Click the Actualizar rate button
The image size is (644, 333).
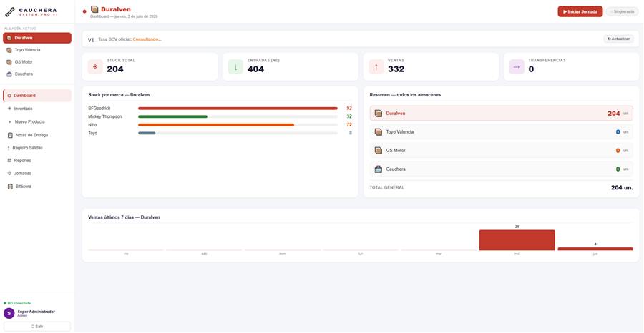pos(618,39)
